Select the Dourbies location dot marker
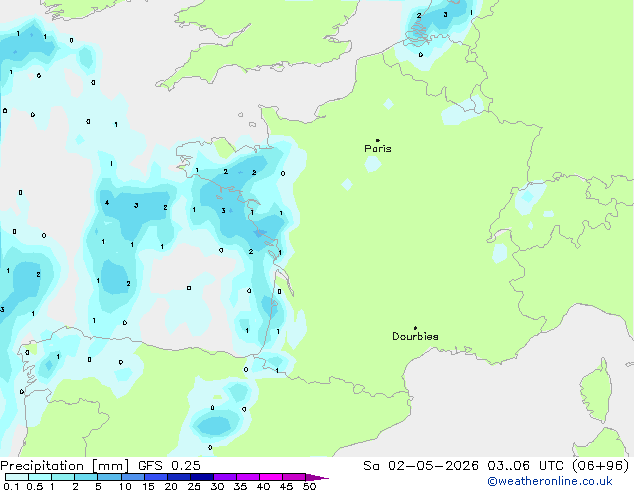 [x=415, y=328]
